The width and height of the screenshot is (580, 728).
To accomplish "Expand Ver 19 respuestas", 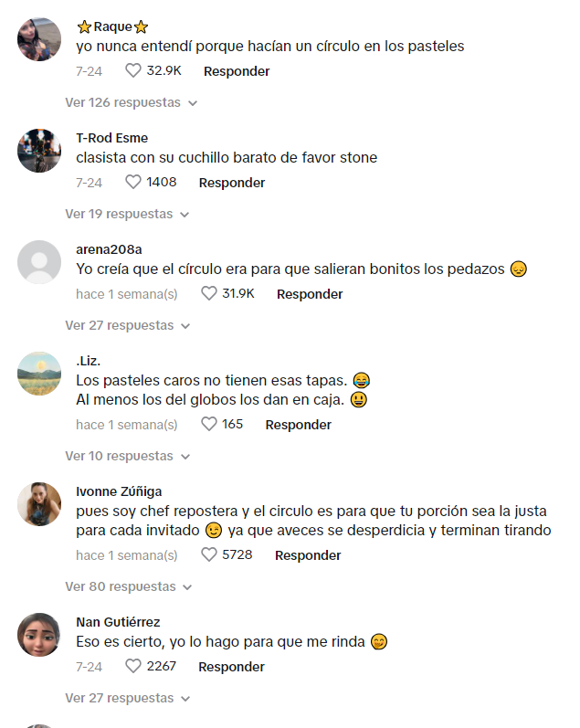I will 127,214.
